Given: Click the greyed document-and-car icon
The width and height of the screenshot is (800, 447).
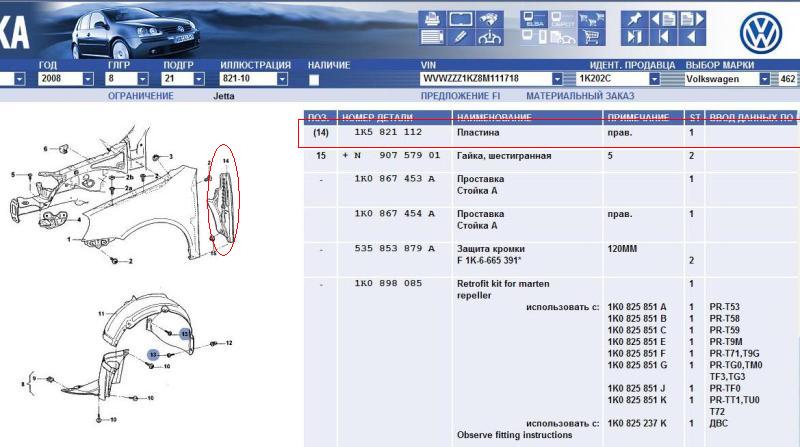Looking at the screenshot, I should pos(562,37).
